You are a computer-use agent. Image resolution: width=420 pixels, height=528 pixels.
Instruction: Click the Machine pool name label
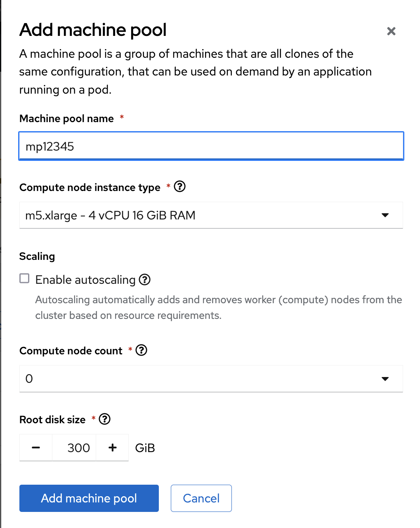(x=66, y=119)
